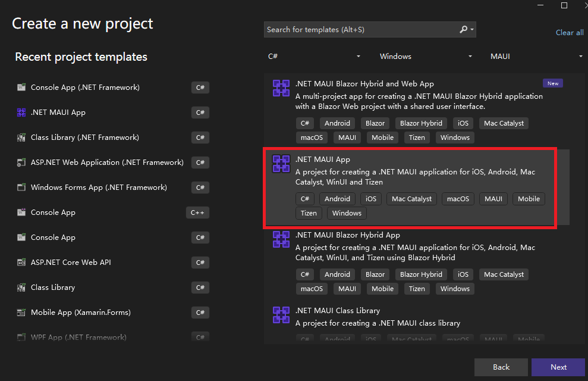Click the Next button
This screenshot has height=381, width=588.
558,367
